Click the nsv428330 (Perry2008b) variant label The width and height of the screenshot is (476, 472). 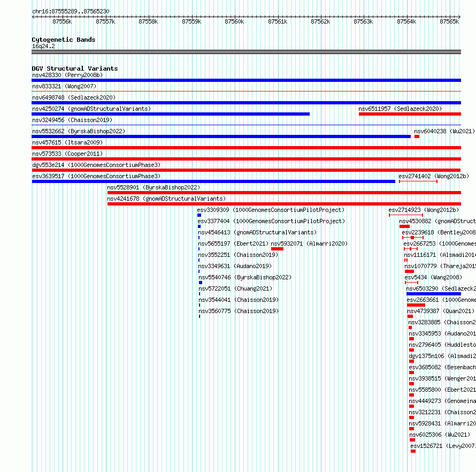click(67, 75)
